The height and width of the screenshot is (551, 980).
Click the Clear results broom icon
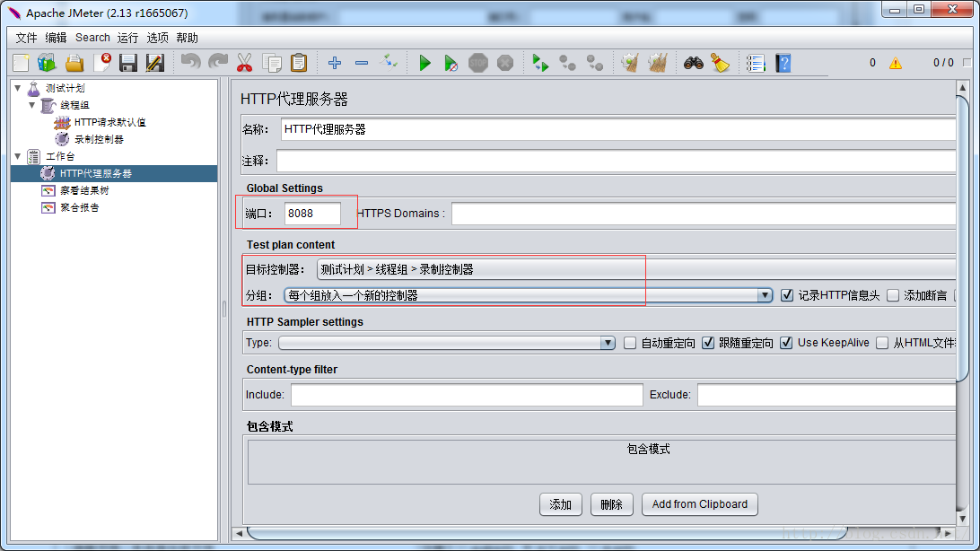[630, 63]
